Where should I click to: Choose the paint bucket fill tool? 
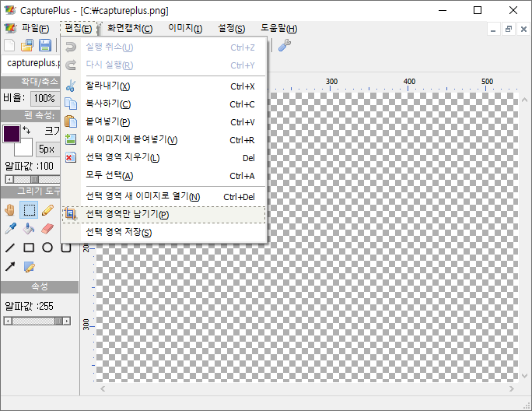(29, 229)
